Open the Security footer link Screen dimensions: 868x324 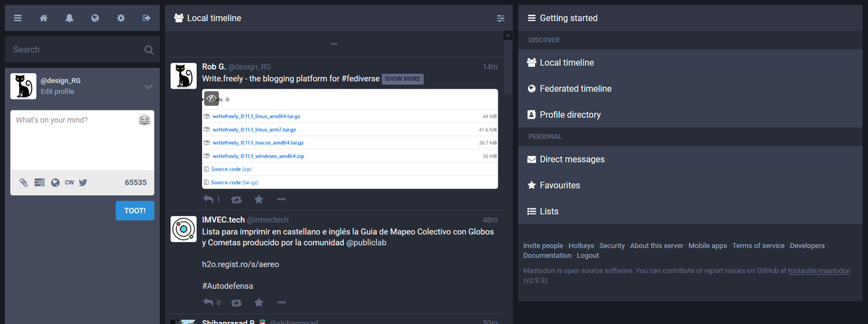(x=612, y=246)
